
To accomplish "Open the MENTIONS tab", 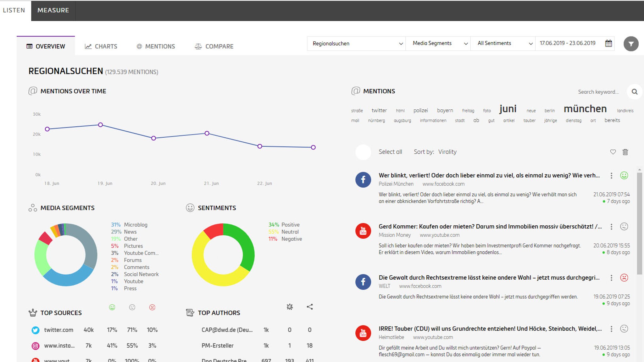I will coord(156,46).
